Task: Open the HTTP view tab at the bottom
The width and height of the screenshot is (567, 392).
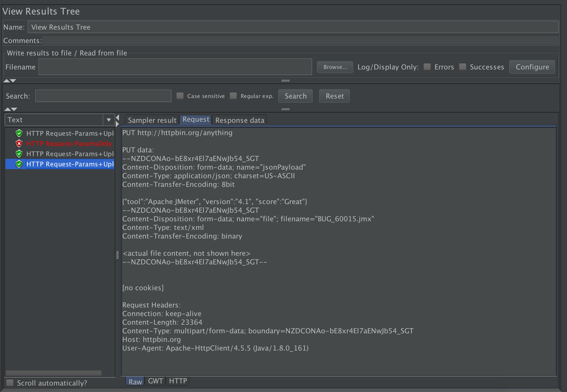Action: point(177,381)
